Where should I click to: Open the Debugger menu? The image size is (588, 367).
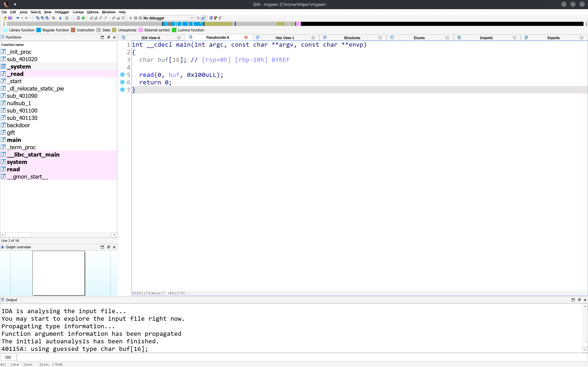click(62, 12)
